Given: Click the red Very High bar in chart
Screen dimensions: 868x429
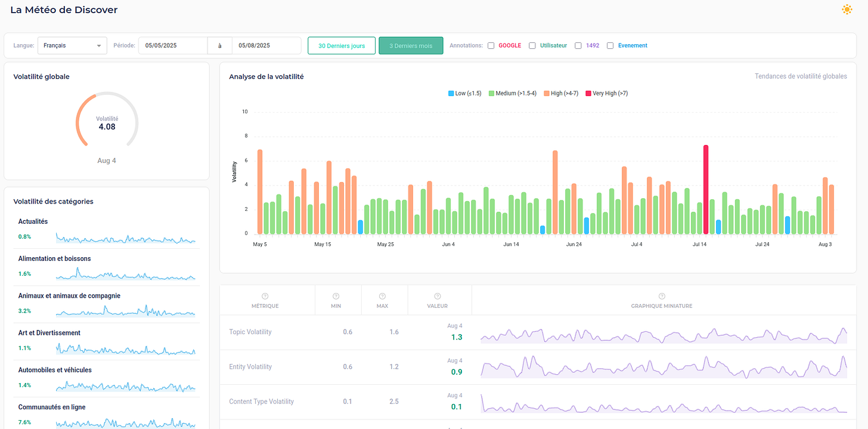Looking at the screenshot, I should pyautogui.click(x=706, y=189).
